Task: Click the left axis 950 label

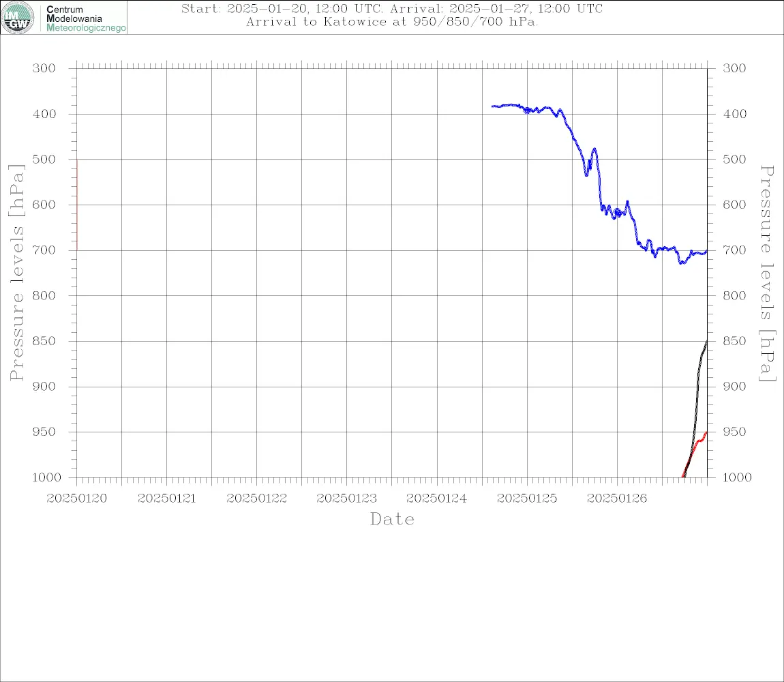Action: 44,431
